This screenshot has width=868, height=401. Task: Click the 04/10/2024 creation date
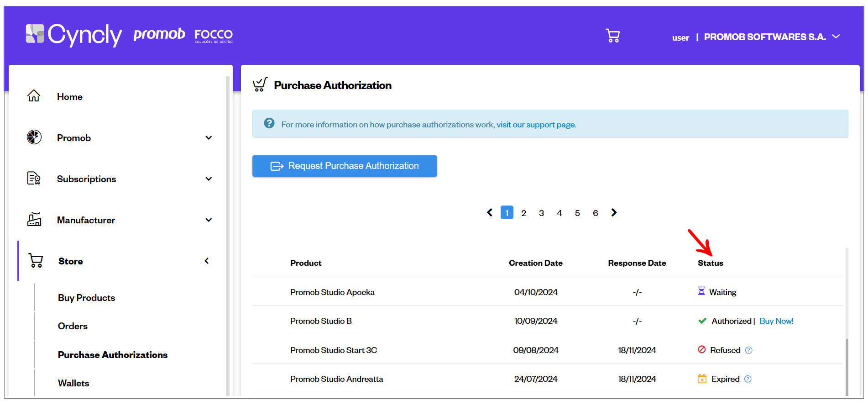coord(536,292)
